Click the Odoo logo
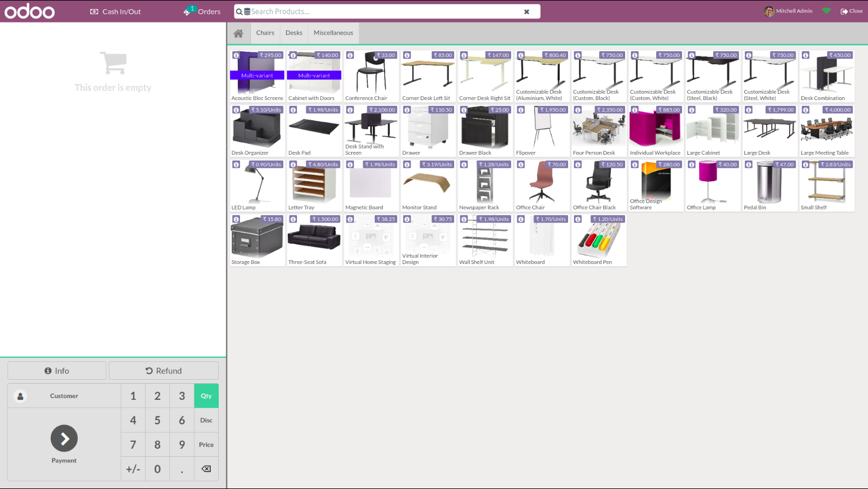Screen dimensions: 868x489 click(30, 11)
